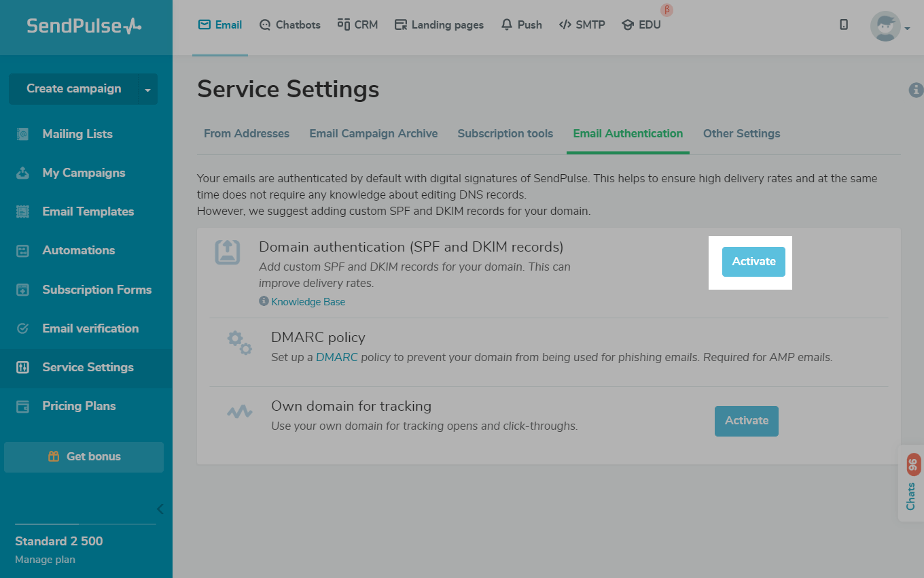Viewport: 924px width, 578px height.
Task: Click the Get bonus button
Action: pos(84,457)
